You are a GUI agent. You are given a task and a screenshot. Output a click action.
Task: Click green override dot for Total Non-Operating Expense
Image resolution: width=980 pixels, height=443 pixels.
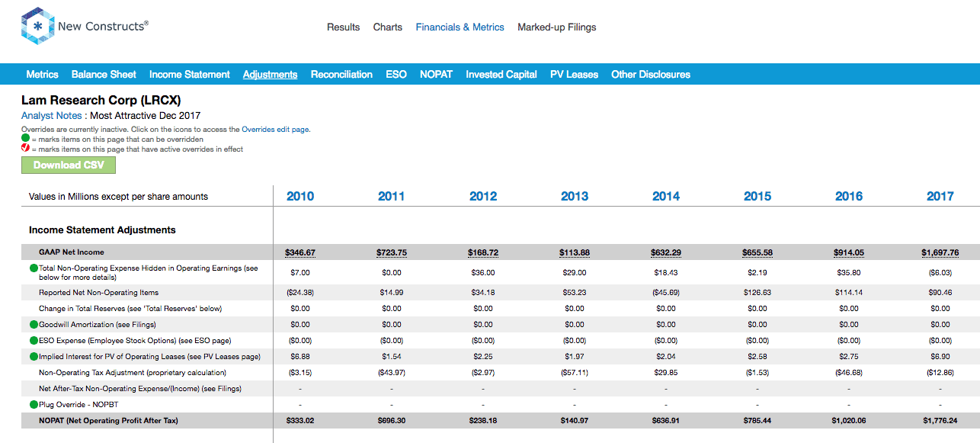click(34, 268)
